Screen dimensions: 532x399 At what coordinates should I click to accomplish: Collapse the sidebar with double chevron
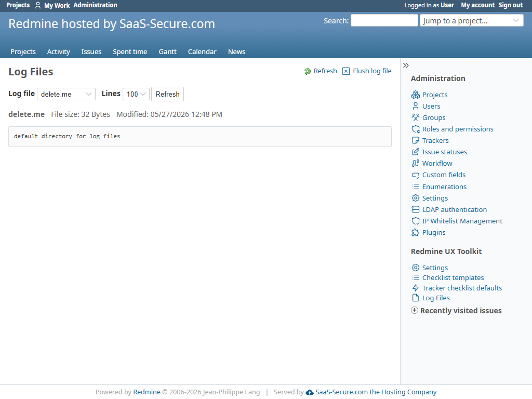coord(406,65)
